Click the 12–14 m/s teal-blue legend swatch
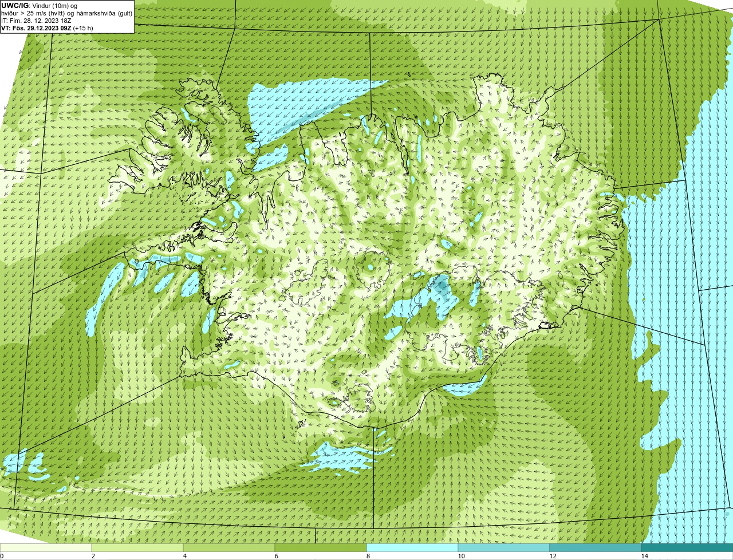 (x=596, y=547)
